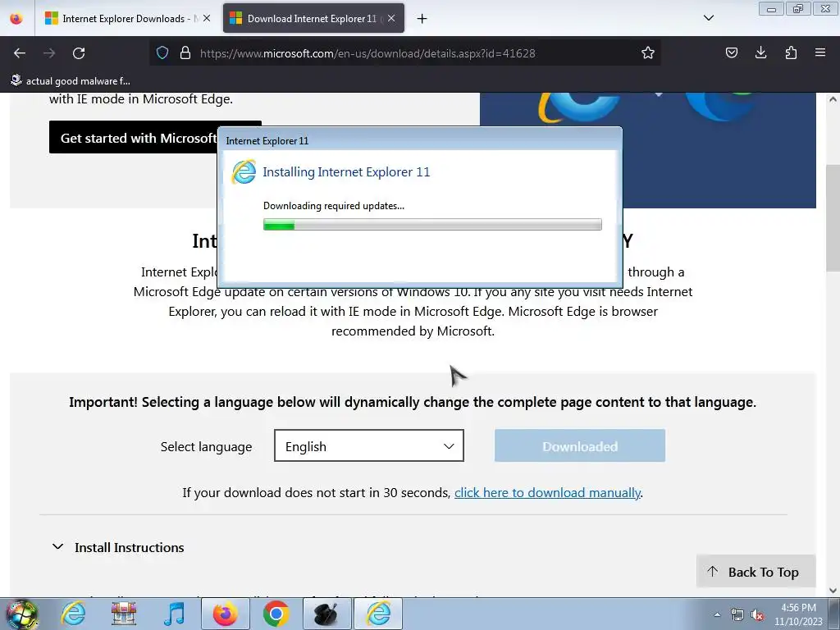The height and width of the screenshot is (630, 840).
Task: Show hidden system tray icons
Action: pos(717,614)
